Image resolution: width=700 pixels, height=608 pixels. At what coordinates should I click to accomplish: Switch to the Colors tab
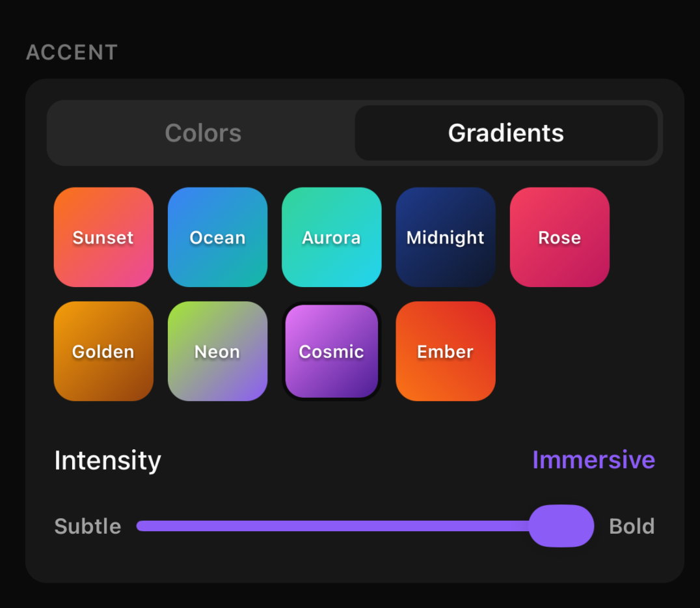tap(203, 133)
